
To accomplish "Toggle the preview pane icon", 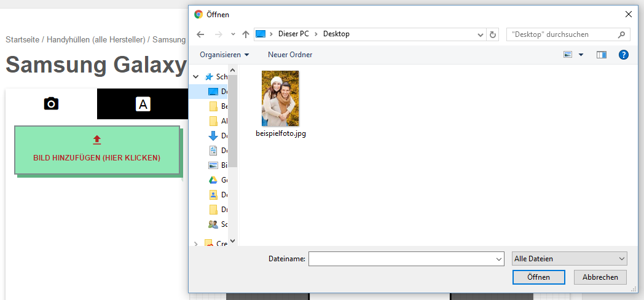I will 602,55.
